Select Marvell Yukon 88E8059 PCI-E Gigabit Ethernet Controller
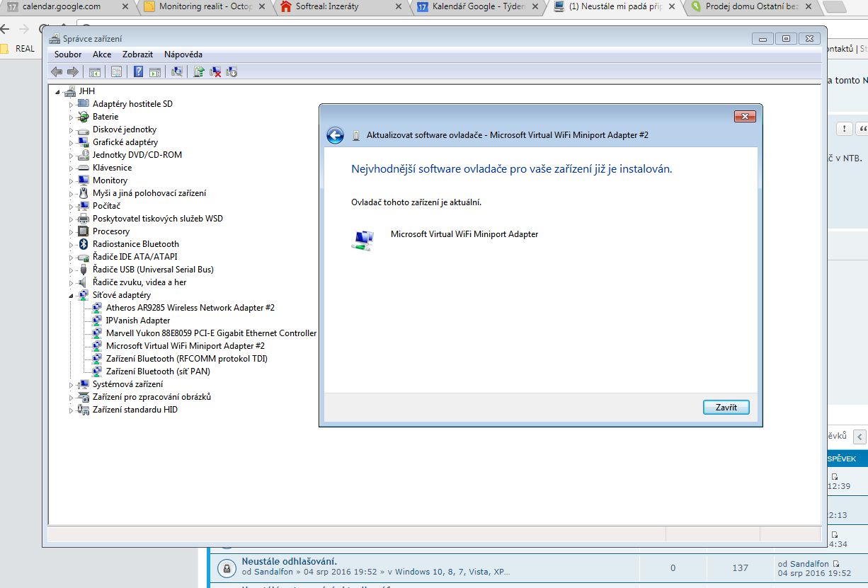 211,333
